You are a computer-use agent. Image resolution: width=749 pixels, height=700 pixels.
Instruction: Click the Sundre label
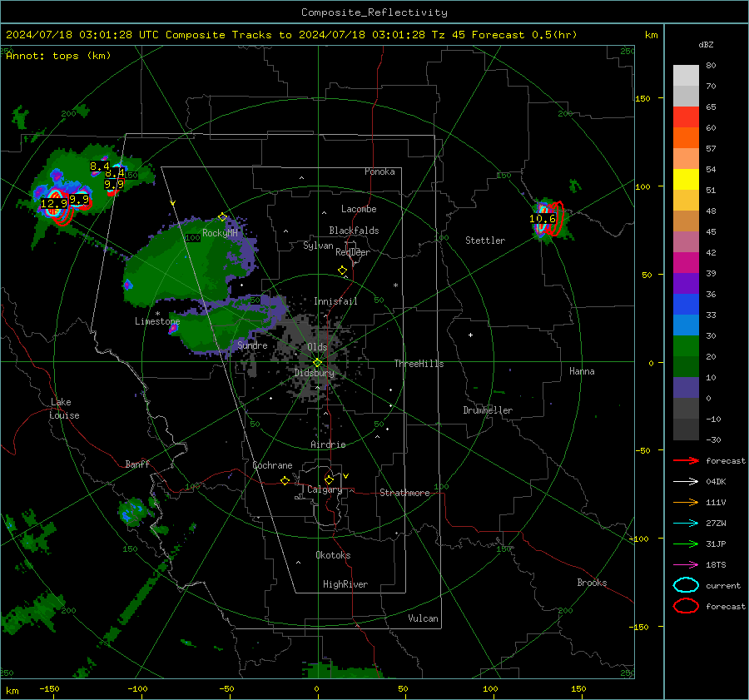[252, 345]
